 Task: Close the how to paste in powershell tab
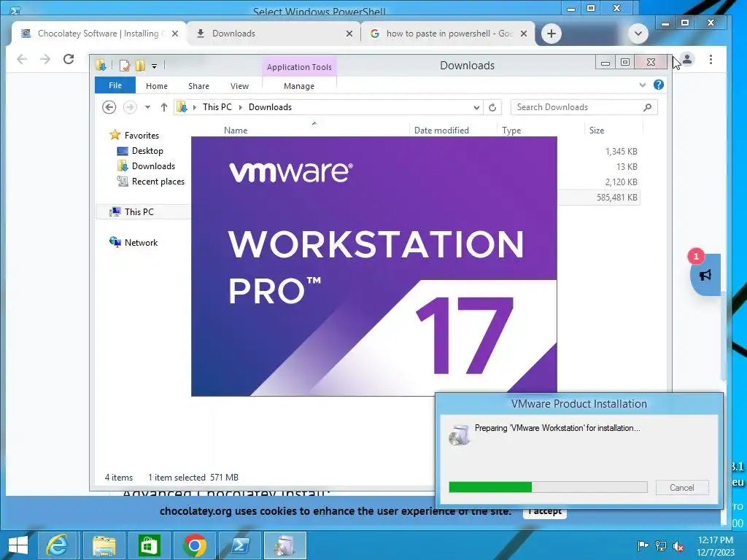[524, 34]
